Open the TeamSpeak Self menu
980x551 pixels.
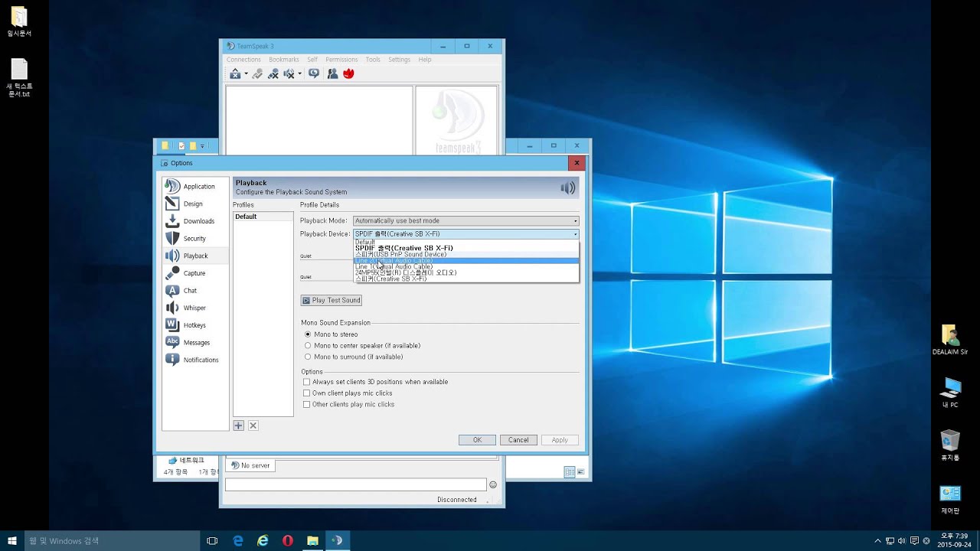312,60
